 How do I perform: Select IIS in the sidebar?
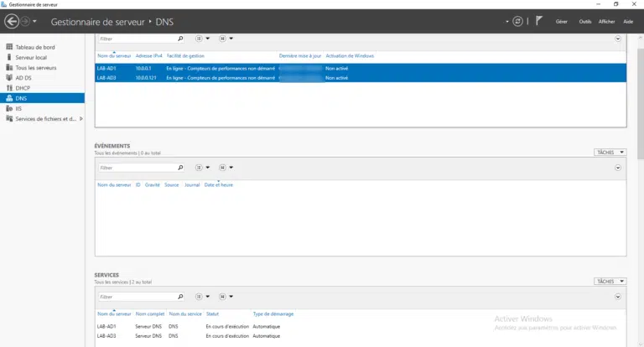coord(18,108)
